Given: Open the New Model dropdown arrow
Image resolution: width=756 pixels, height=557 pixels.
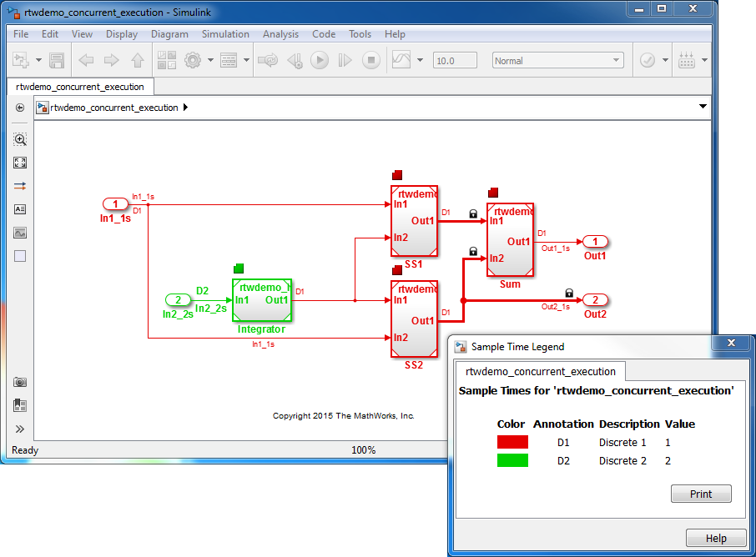Looking at the screenshot, I should [x=38, y=61].
